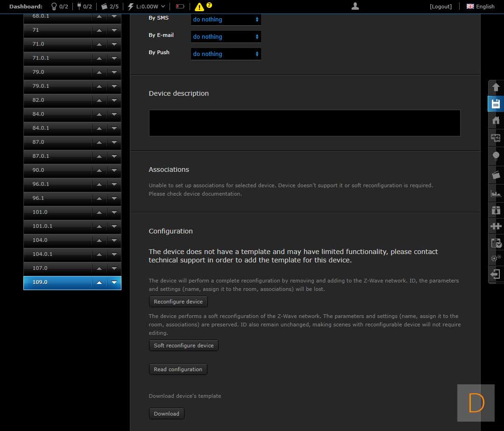This screenshot has height=431, width=504.
Task: Open the gears settings sidebar icon
Action: [x=496, y=258]
